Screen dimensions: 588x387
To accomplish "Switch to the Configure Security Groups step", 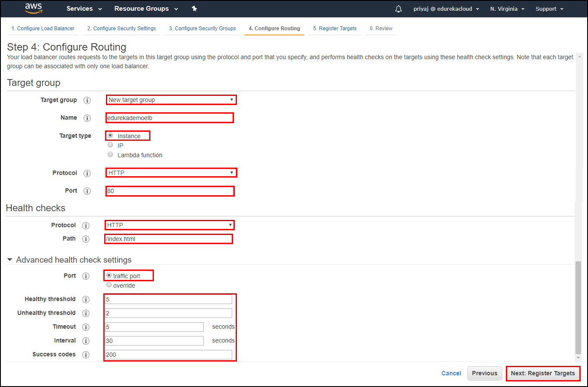I will point(202,28).
